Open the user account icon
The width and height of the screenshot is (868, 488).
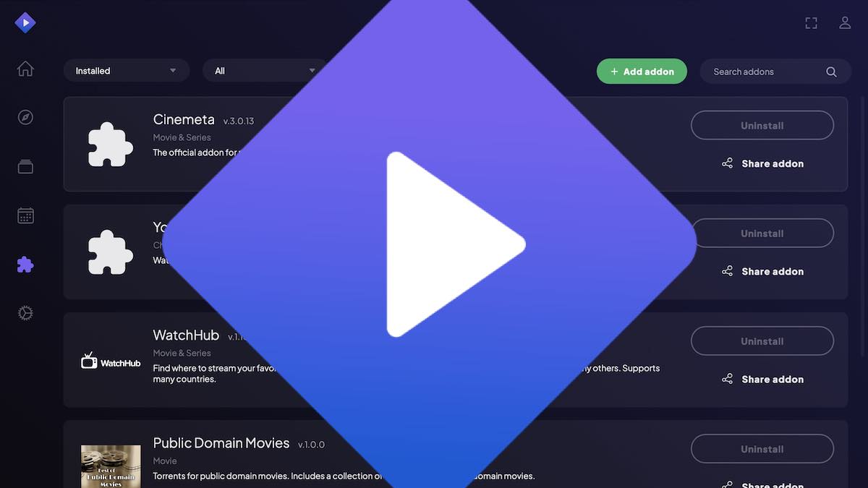pyautogui.click(x=845, y=22)
